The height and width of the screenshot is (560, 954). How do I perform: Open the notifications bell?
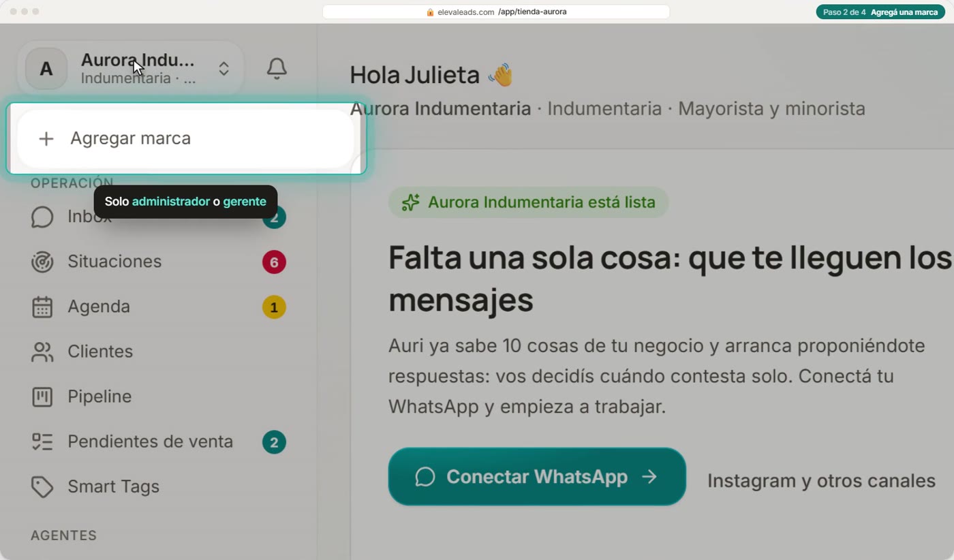277,69
